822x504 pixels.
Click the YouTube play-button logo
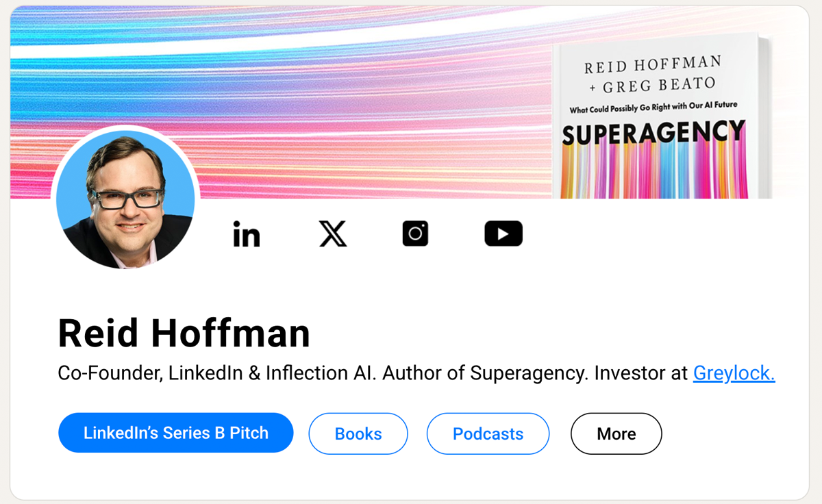coord(503,234)
